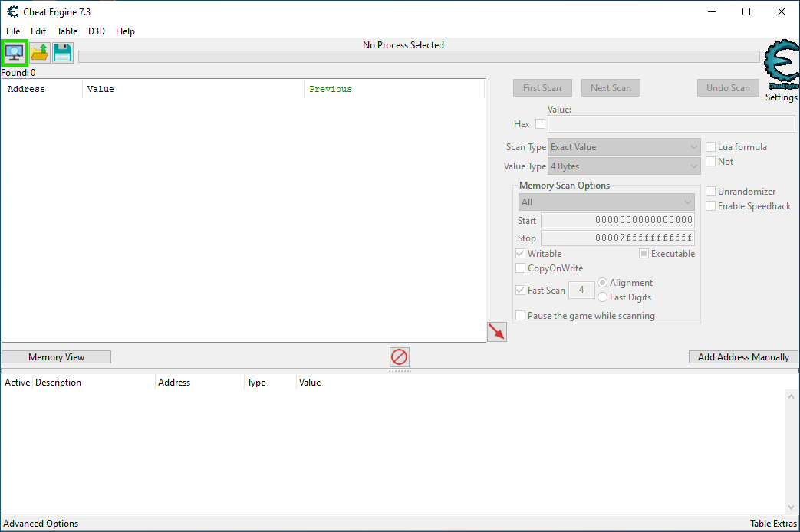Image resolution: width=800 pixels, height=532 pixels.
Task: Click the Start address field
Action: (618, 220)
